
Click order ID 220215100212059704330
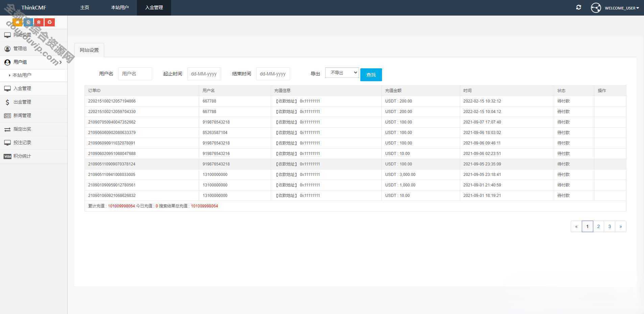pos(112,112)
